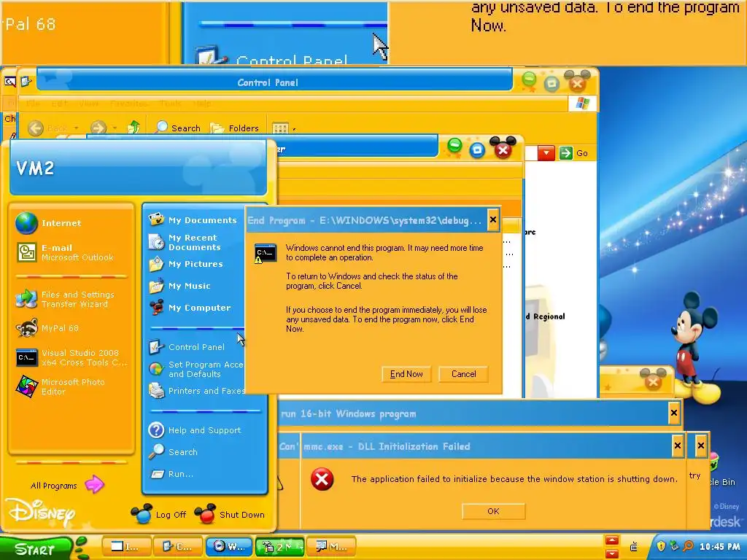Click the warning command prompt dialog icon
The image size is (747, 560).
[265, 254]
